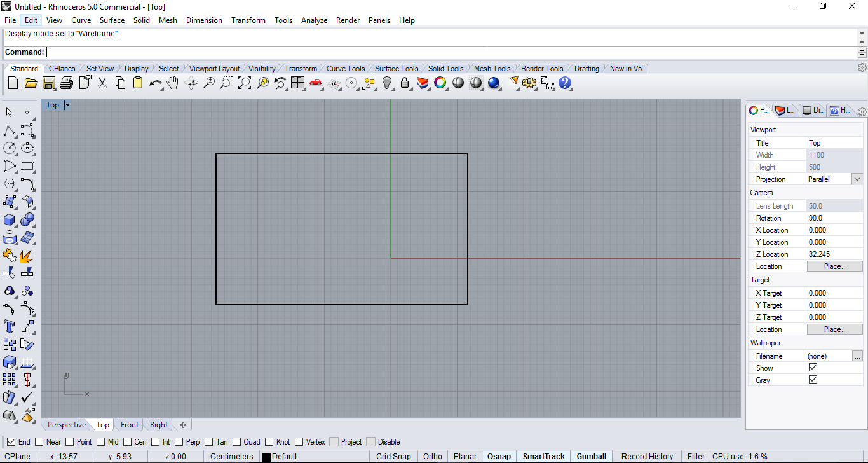Viewport: 868px width, 463px height.
Task: Switch to the Perspective viewport tab
Action: pos(66,425)
